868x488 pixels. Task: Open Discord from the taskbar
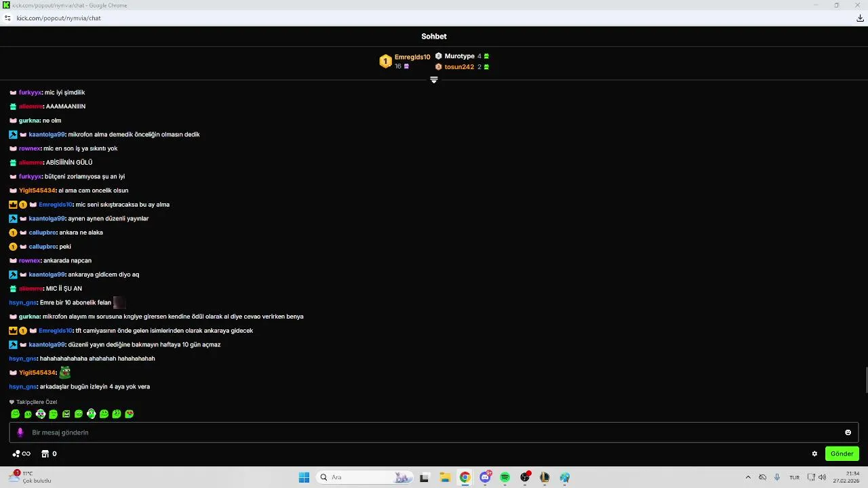click(486, 477)
